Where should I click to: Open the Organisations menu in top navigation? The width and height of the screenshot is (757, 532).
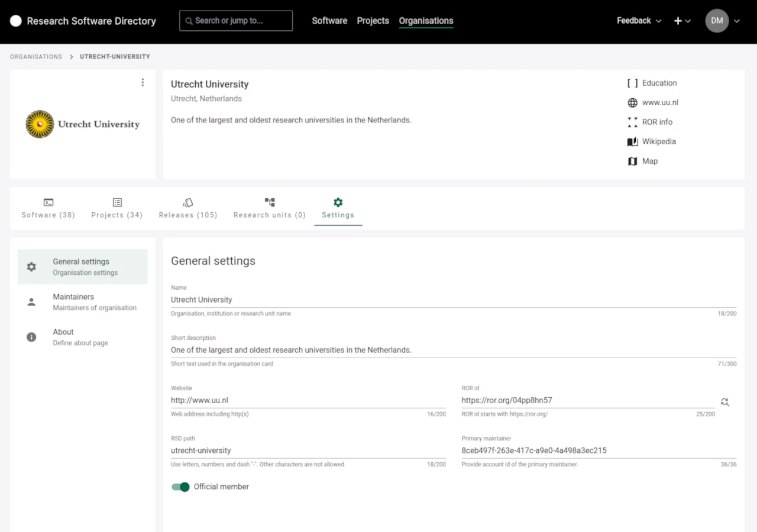coord(426,21)
